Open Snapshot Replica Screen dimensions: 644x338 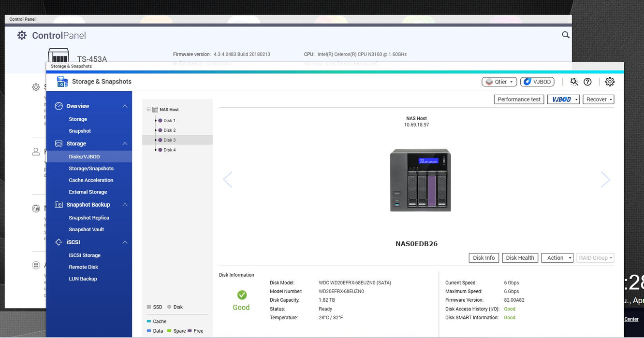coord(89,218)
